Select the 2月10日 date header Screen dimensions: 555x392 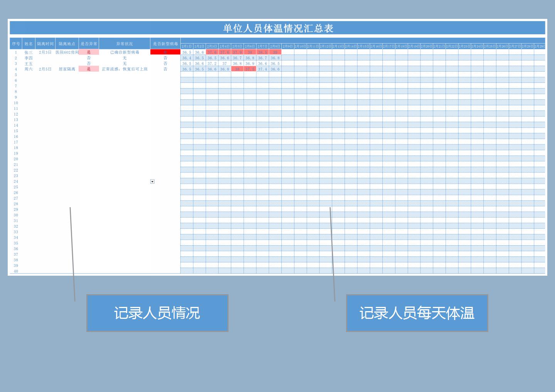coord(300,46)
